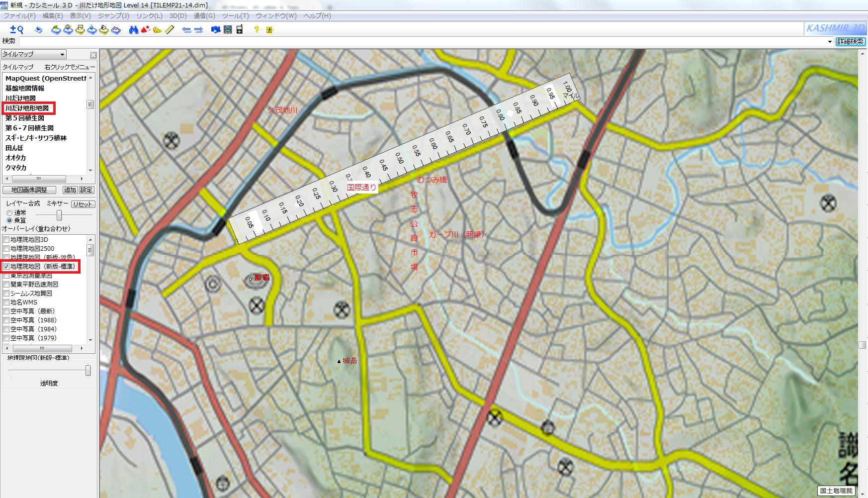This screenshot has height=498, width=868.
Task: Click the tile map list horizontal scrollbar thumb
Action: (x=39, y=179)
